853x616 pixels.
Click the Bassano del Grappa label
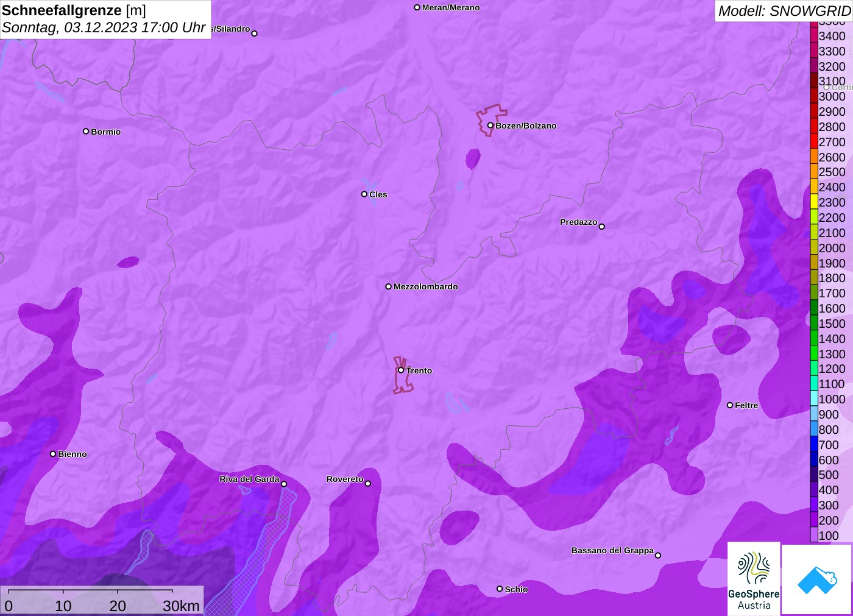pyautogui.click(x=612, y=550)
